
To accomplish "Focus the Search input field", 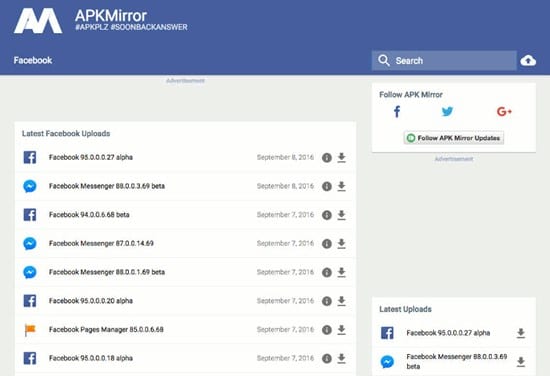I will click(x=444, y=61).
